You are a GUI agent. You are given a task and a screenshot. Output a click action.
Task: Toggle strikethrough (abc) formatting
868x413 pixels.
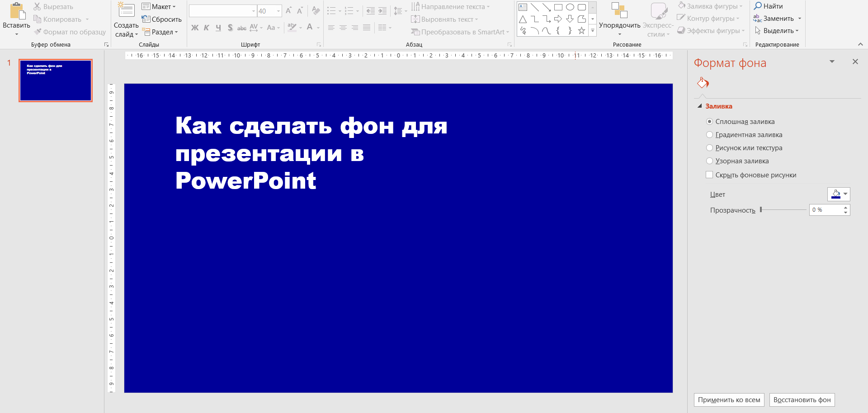tap(242, 28)
